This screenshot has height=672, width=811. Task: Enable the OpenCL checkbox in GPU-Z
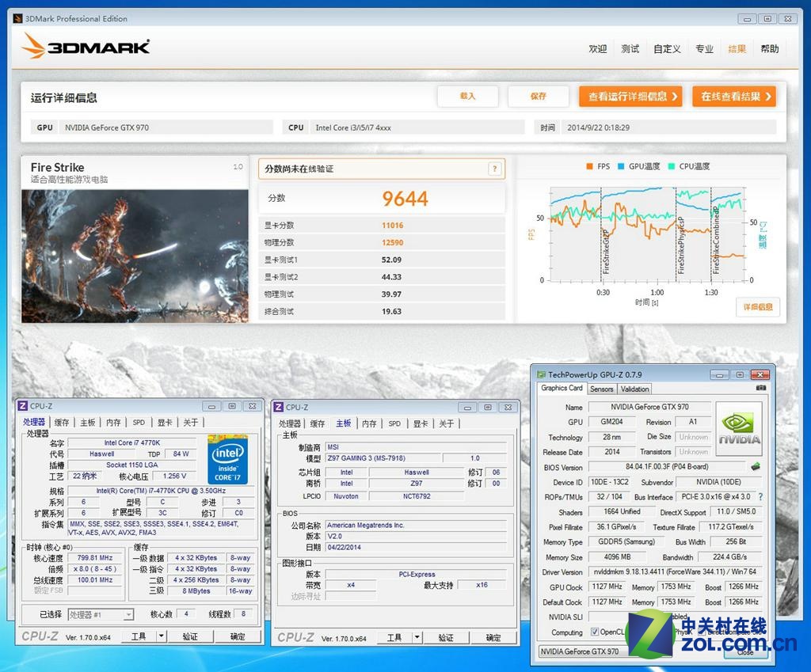pos(594,632)
